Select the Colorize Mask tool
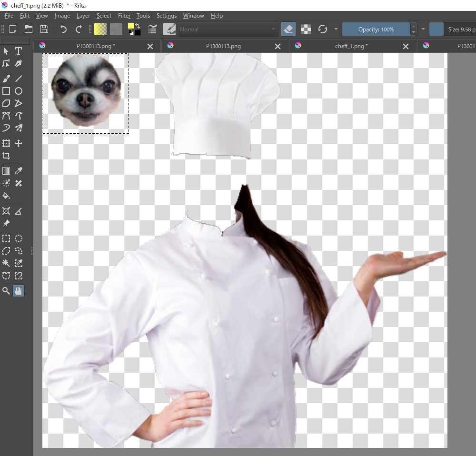Image resolution: width=476 pixels, height=456 pixels. click(x=6, y=183)
